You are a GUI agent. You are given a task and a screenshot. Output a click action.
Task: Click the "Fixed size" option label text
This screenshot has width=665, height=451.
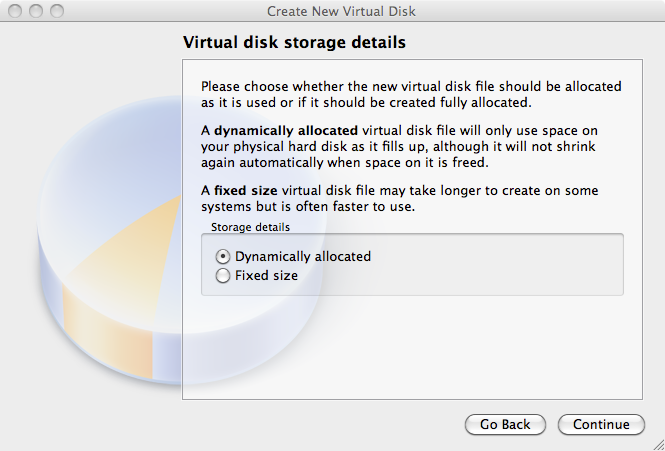coord(266,276)
